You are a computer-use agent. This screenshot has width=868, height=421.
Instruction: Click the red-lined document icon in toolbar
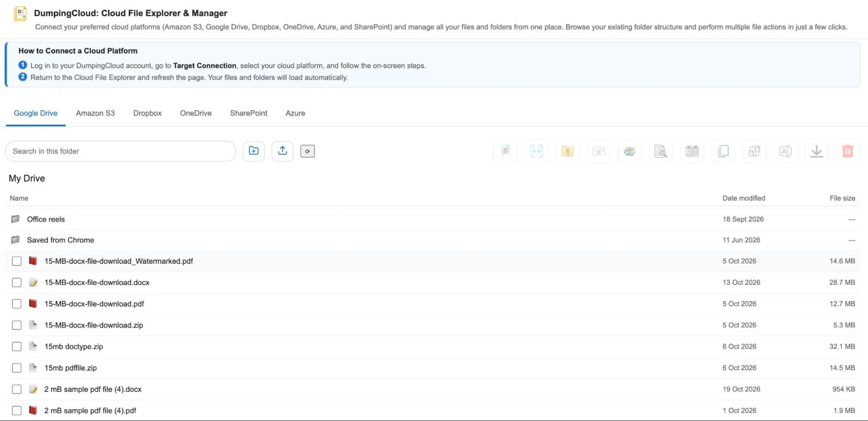pos(505,151)
